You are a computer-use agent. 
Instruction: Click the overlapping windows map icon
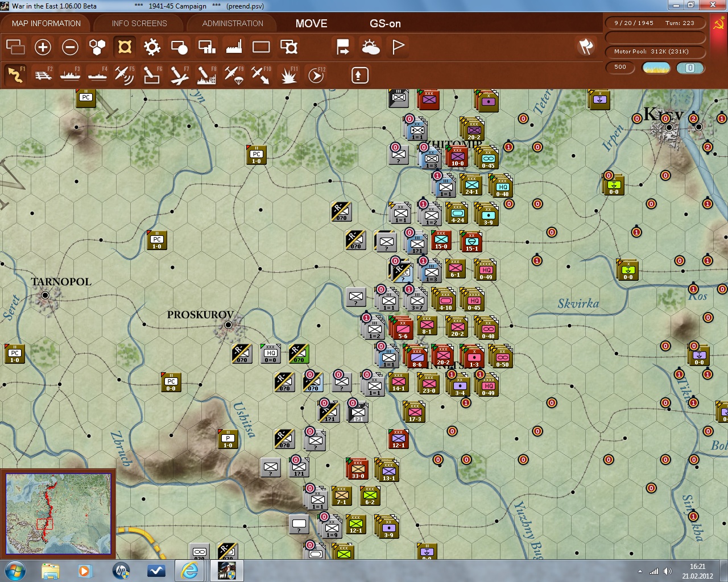click(15, 47)
